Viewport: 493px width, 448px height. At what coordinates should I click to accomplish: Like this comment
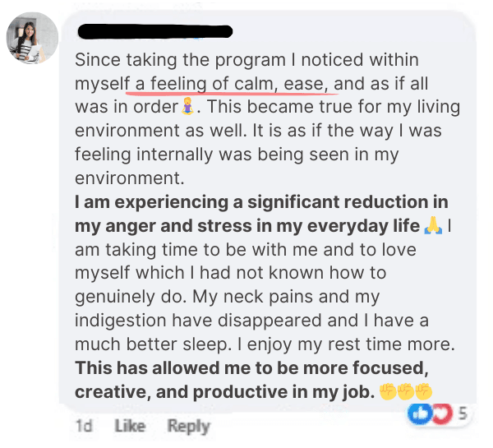(129, 426)
